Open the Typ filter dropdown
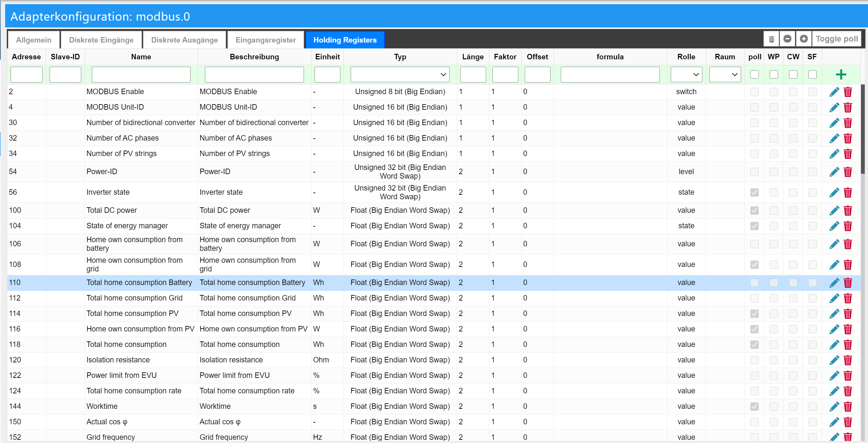 click(x=400, y=74)
